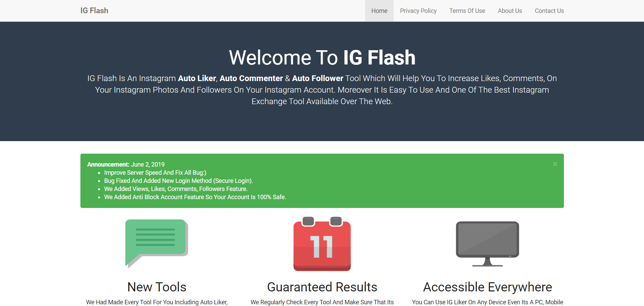The height and width of the screenshot is (306, 644).
Task: Open Terms Of Use
Action: pos(467,11)
